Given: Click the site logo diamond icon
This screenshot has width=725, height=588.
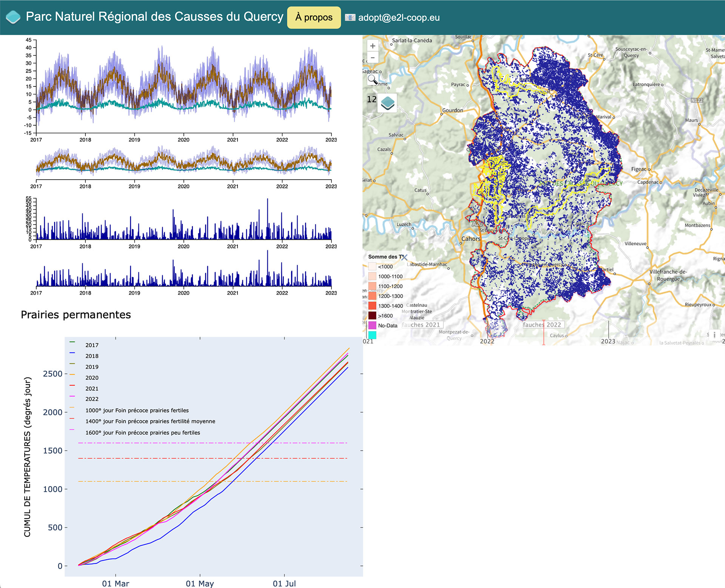Looking at the screenshot, I should pyautogui.click(x=13, y=17).
